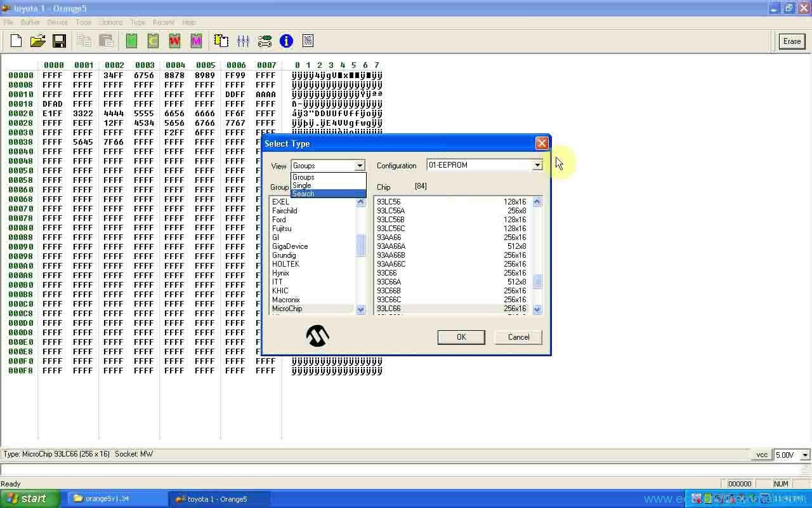
Task: Click the New file icon
Action: [16, 41]
